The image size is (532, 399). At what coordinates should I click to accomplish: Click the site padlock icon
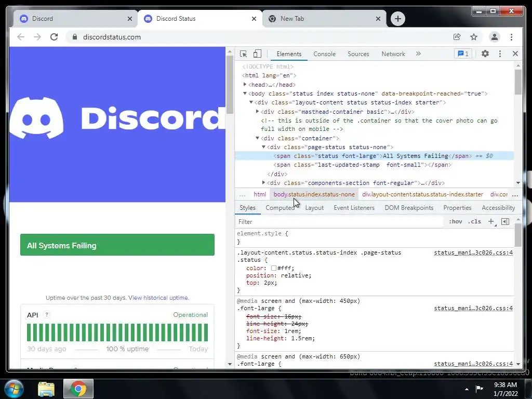click(75, 37)
